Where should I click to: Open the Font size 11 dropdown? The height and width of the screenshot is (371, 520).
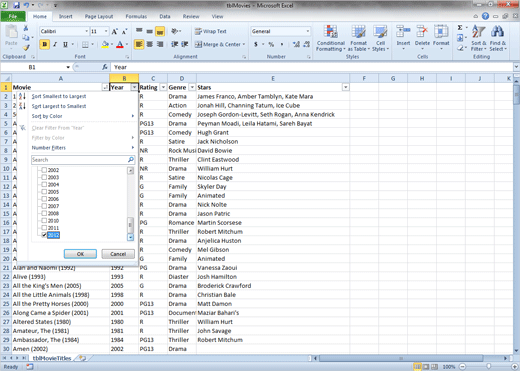(106, 31)
